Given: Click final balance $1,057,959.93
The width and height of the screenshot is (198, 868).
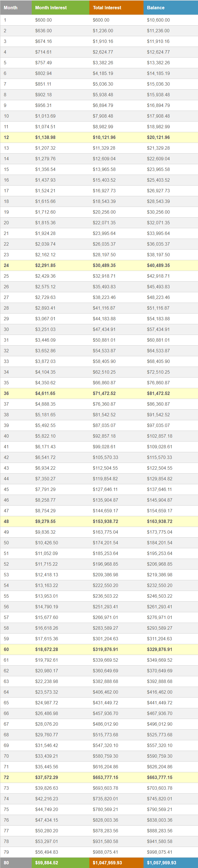Looking at the screenshot, I should (161, 863).
